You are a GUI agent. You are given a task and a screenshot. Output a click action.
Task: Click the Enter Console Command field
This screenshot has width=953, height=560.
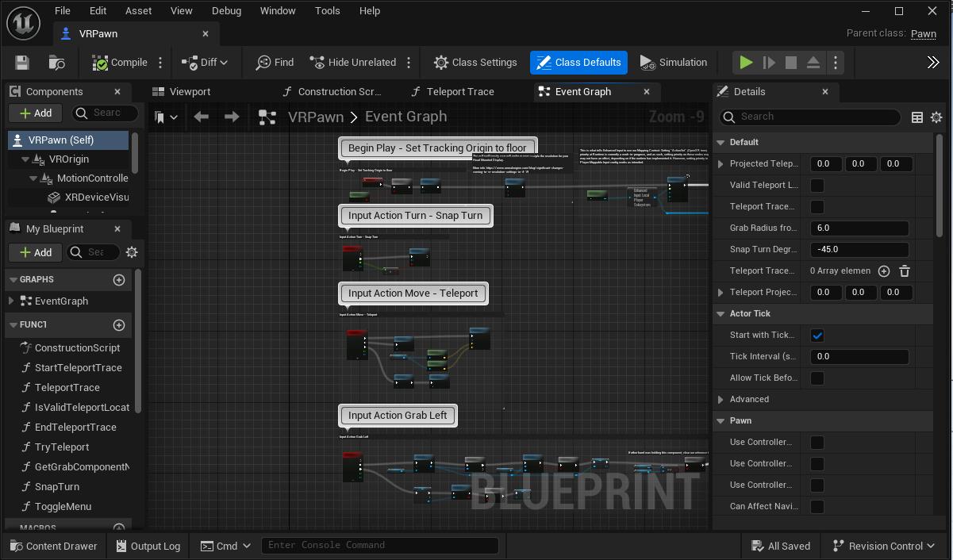click(381, 545)
